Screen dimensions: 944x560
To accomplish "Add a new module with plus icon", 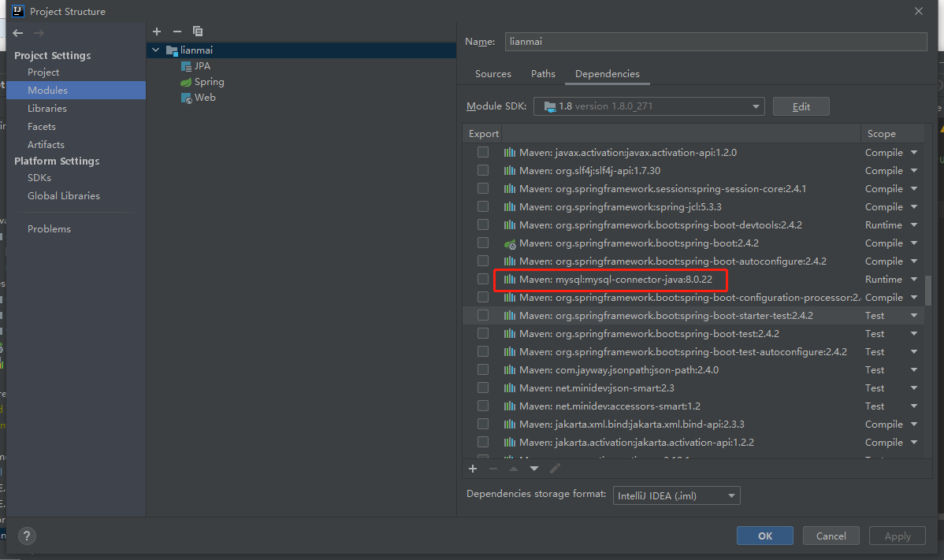I will pyautogui.click(x=157, y=32).
